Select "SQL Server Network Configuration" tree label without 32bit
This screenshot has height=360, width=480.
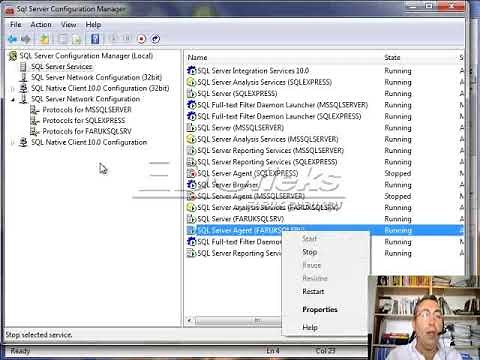85,99
